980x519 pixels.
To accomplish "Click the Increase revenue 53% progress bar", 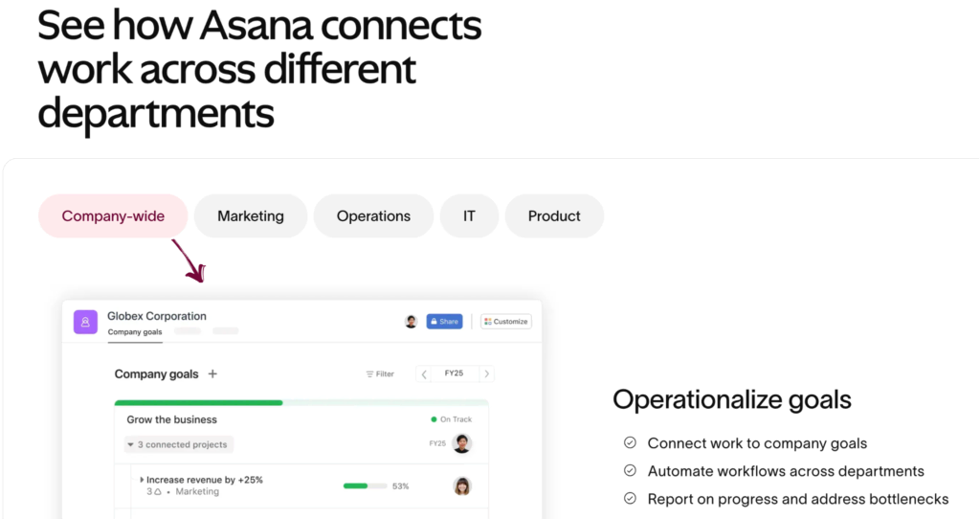I will point(365,486).
